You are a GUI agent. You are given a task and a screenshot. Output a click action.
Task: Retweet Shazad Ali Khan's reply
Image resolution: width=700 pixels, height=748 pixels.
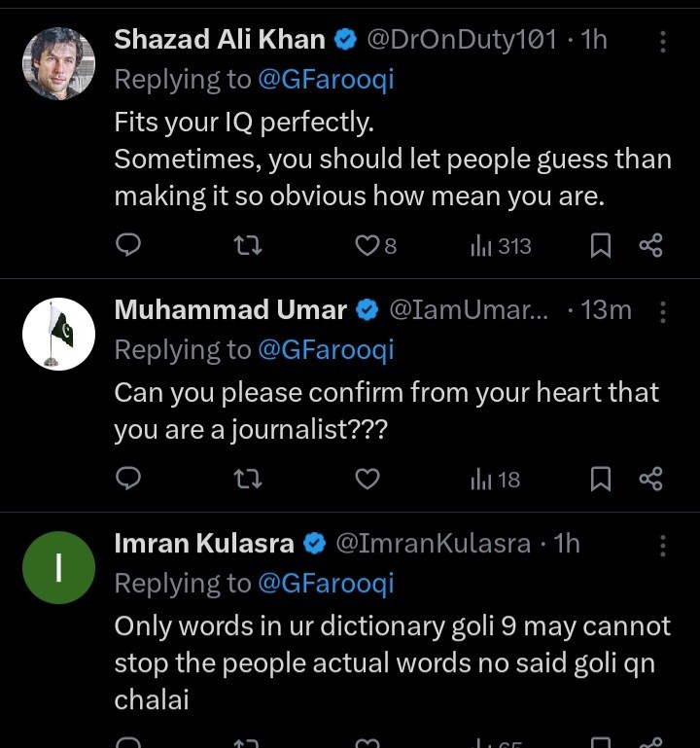249,245
